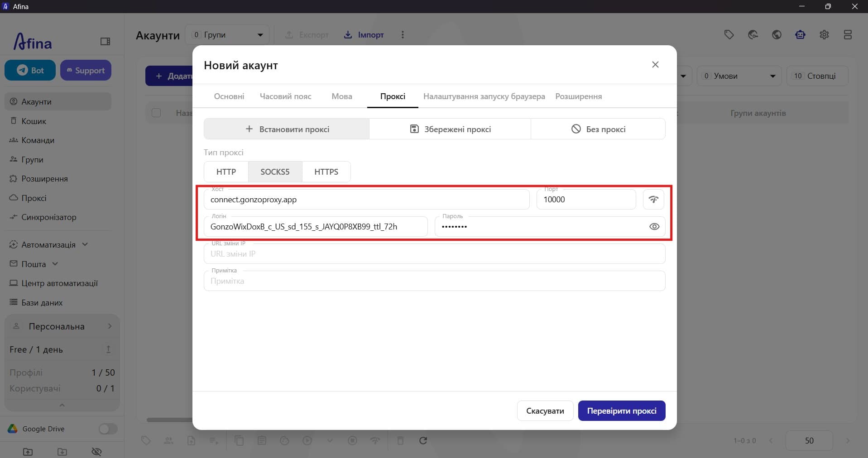Select HTTPS proxy type
Screen dimensions: 868x458
tap(326, 172)
